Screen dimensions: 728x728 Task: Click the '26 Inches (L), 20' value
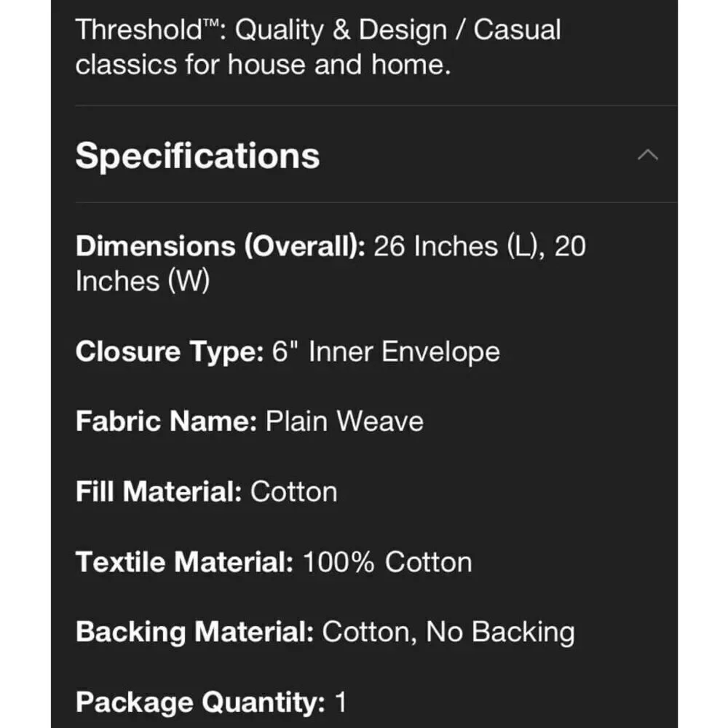tap(480, 246)
